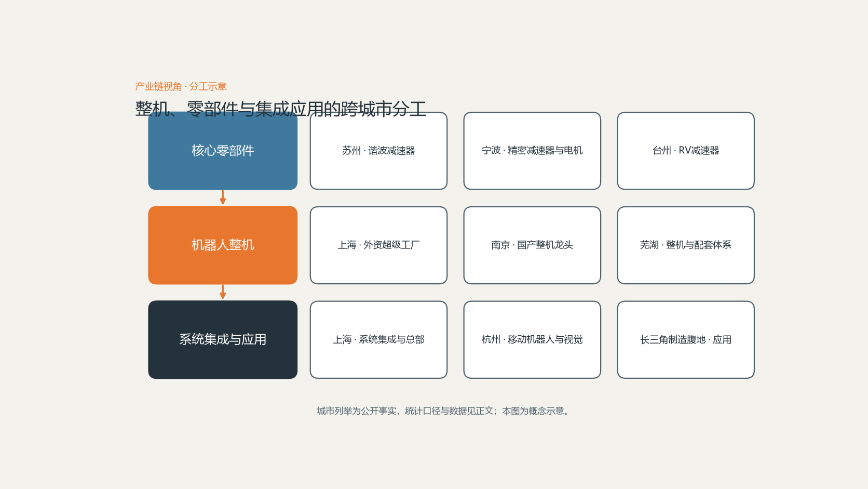Click the 宁波 · 精密减速器与电机 card
The height and width of the screenshot is (489, 868).
[x=532, y=151]
